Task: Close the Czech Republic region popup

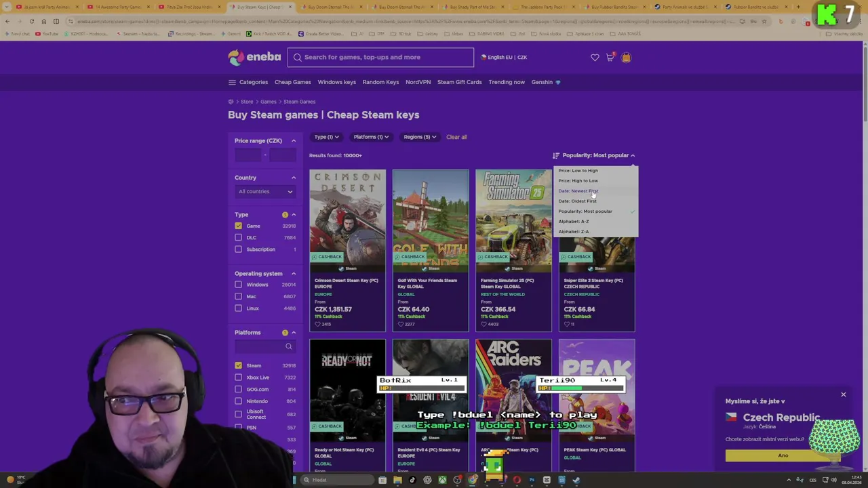Action: tap(844, 394)
